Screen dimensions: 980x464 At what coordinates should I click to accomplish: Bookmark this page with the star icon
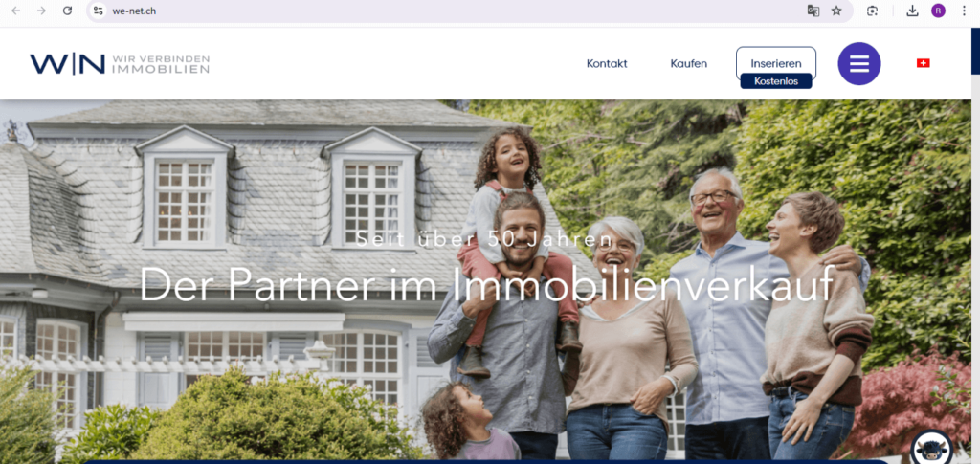tap(836, 11)
